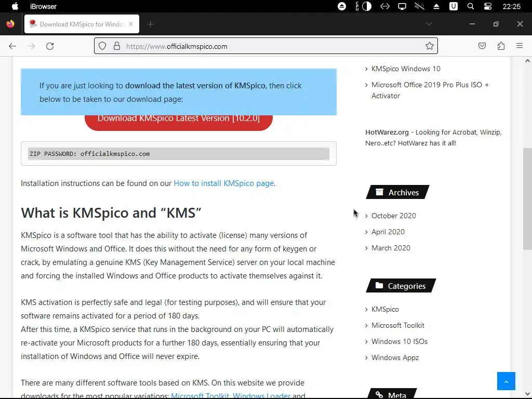Click the eject icon in menu bar
This screenshot has height=399, width=532.
point(436,6)
